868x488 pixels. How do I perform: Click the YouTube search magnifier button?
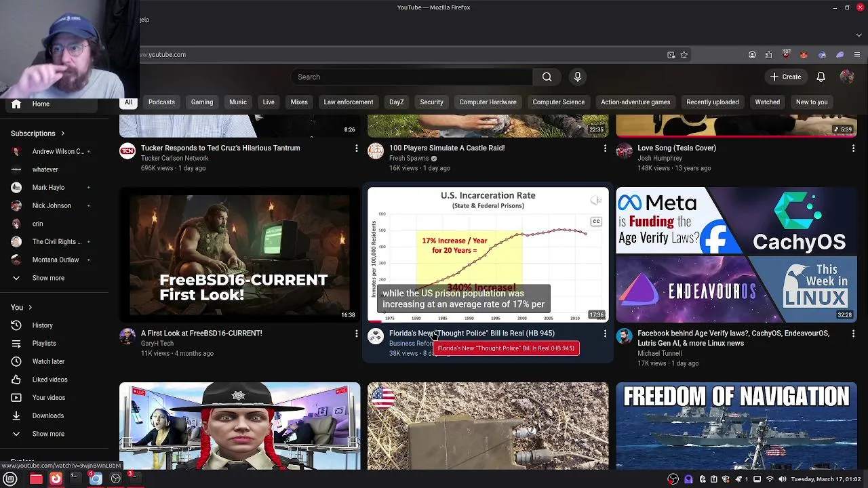(x=547, y=77)
